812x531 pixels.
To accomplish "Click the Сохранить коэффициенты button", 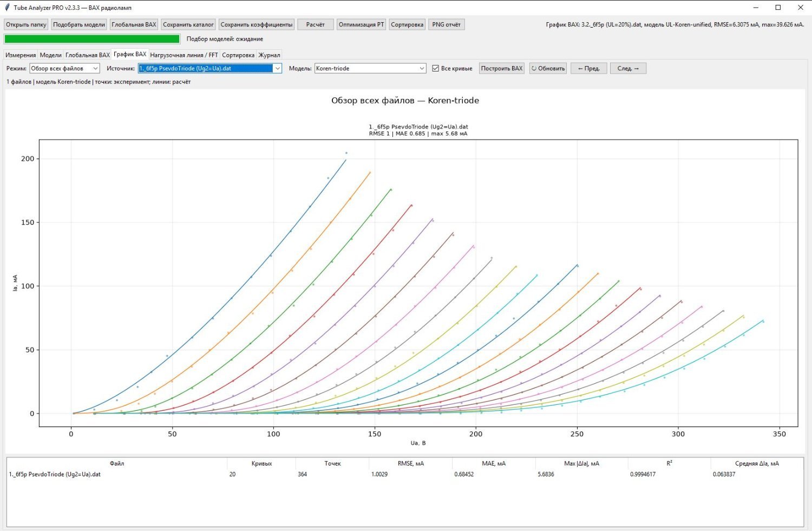I will point(257,24).
